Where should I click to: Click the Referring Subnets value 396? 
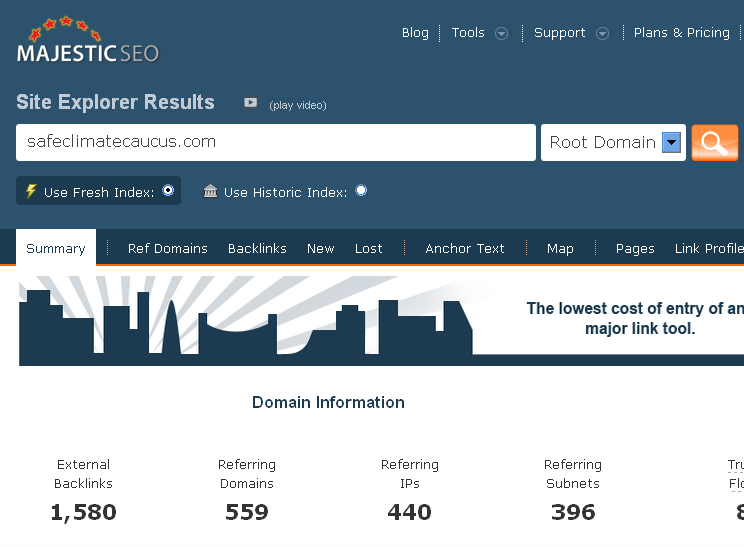coord(573,512)
